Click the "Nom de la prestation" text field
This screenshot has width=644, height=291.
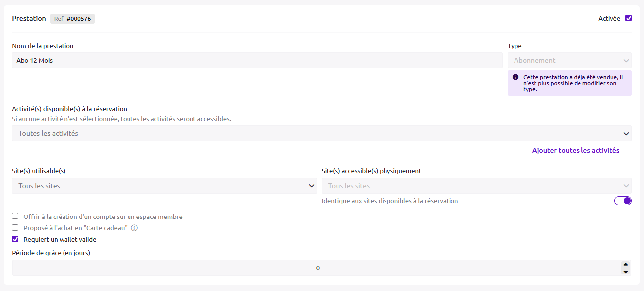[x=257, y=60]
